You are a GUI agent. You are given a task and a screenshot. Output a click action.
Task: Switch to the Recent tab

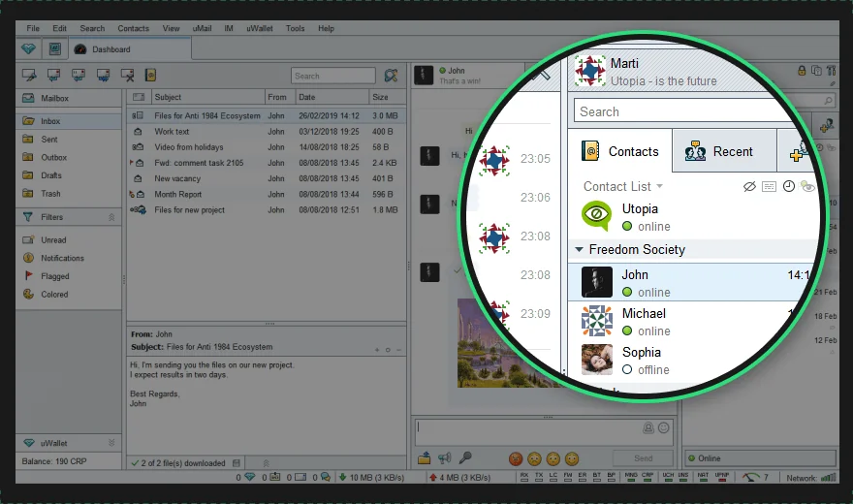tap(724, 151)
